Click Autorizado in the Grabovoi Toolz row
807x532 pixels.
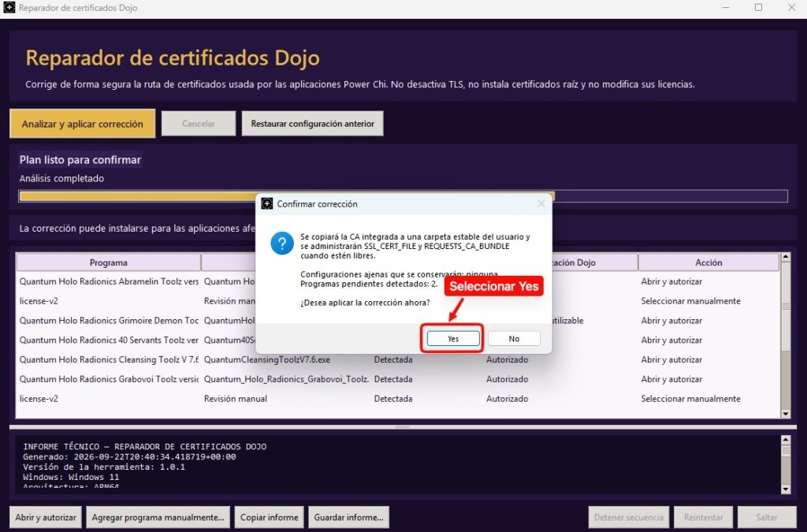[507, 379]
